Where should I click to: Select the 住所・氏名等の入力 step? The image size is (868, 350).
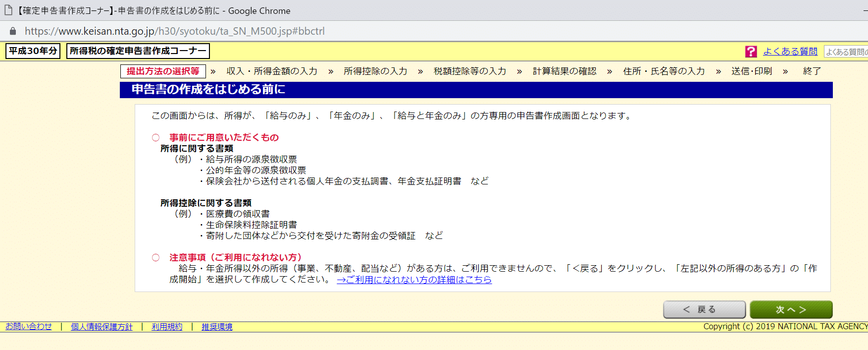tap(664, 71)
